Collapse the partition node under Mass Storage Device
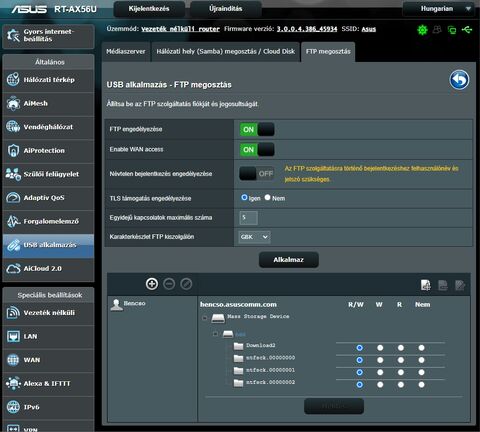 tap(215, 334)
